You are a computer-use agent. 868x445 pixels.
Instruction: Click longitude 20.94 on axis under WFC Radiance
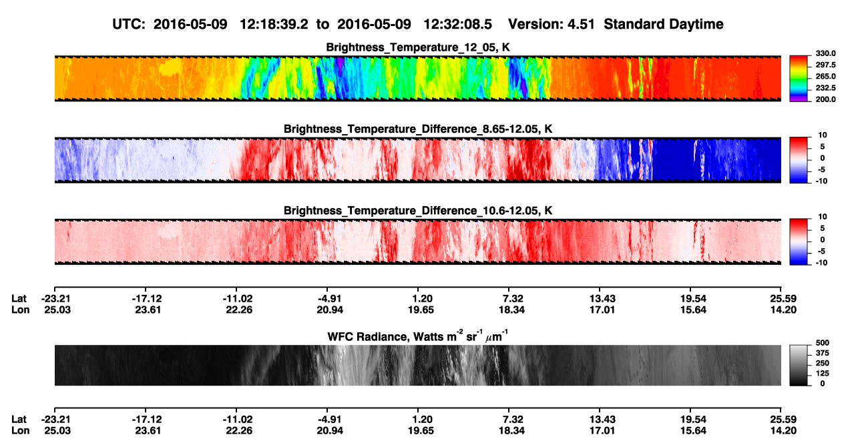pos(331,431)
